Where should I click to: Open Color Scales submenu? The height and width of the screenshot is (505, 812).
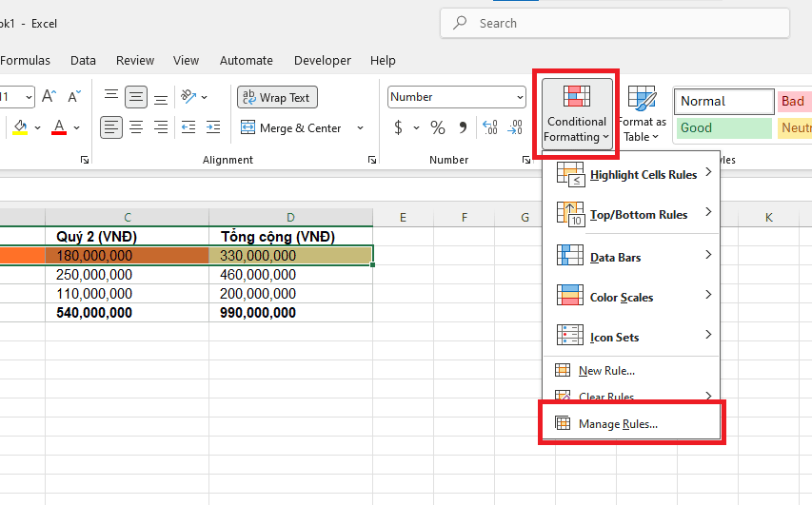(x=631, y=297)
